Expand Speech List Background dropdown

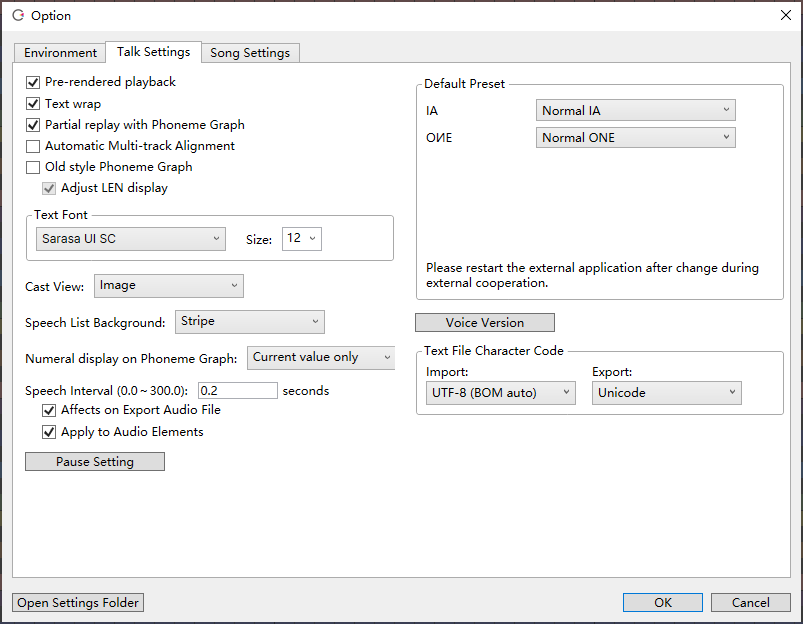click(250, 322)
